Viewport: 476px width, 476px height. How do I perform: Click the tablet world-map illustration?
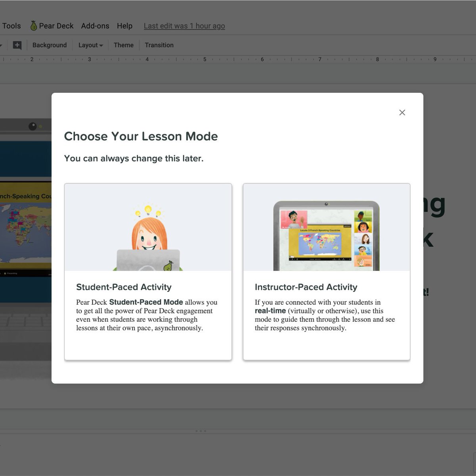click(326, 236)
